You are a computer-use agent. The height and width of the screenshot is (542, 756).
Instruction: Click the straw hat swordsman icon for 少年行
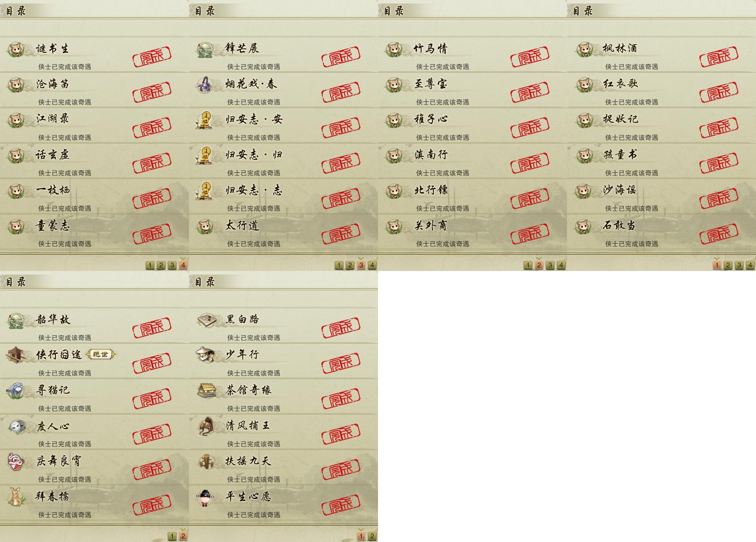pyautogui.click(x=205, y=355)
